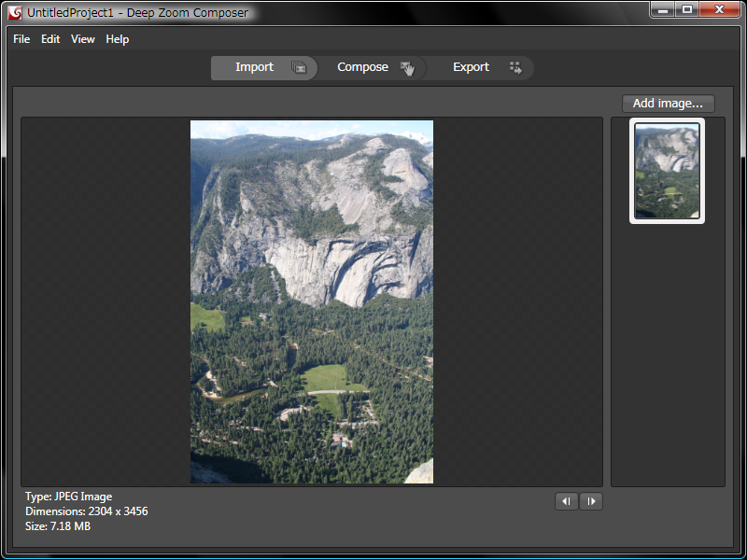Open the Help menu
The width and height of the screenshot is (747, 560).
click(118, 39)
